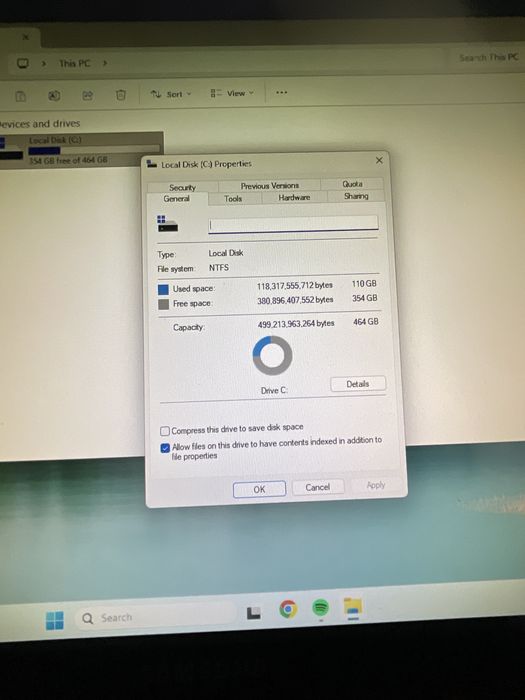The height and width of the screenshot is (700, 525).
Task: Click the greyed Apply button
Action: coord(375,485)
